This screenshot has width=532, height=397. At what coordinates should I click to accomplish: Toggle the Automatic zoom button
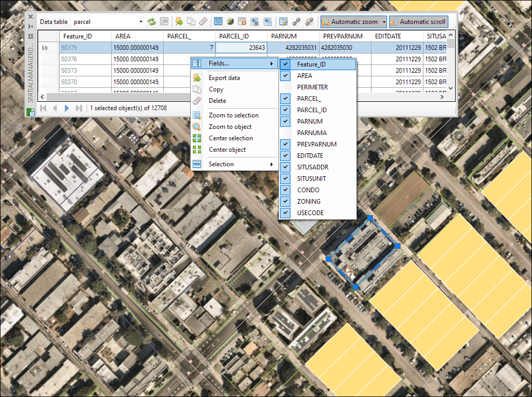(351, 22)
